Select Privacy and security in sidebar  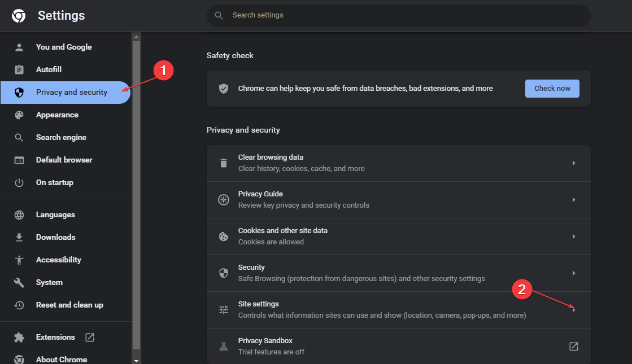coord(71,92)
